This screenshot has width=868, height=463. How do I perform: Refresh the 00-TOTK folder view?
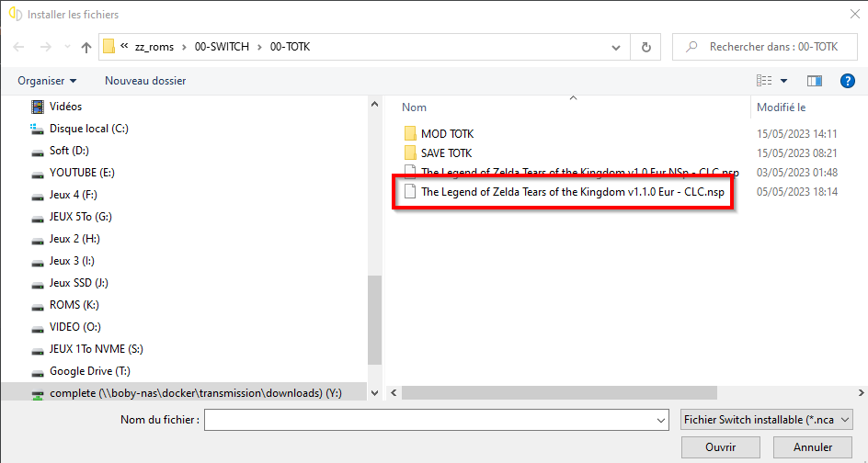click(645, 47)
